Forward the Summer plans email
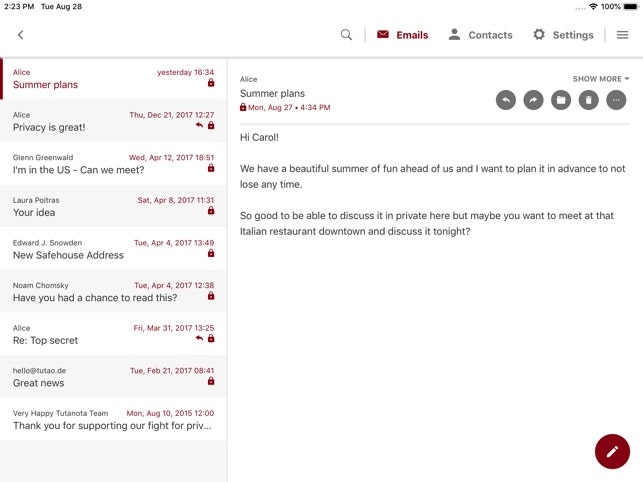 [533, 100]
